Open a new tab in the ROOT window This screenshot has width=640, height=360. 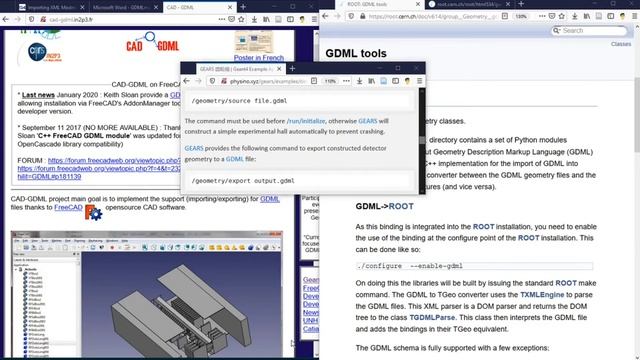pos(521,4)
